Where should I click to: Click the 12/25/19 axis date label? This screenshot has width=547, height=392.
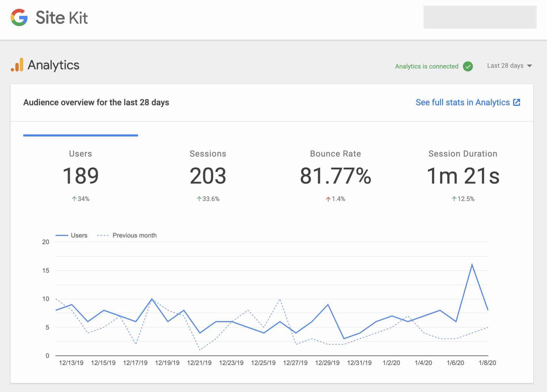[263, 363]
